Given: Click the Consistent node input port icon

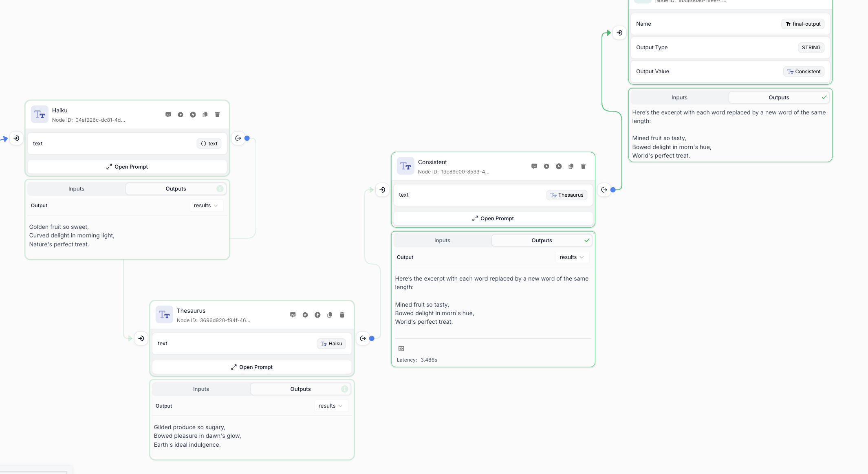Looking at the screenshot, I should 382,190.
